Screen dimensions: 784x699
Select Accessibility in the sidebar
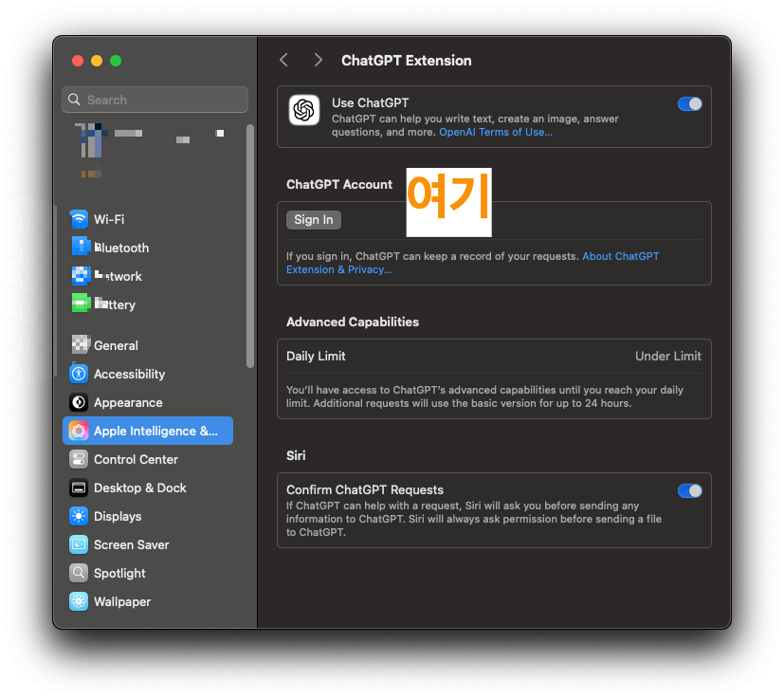148,374
